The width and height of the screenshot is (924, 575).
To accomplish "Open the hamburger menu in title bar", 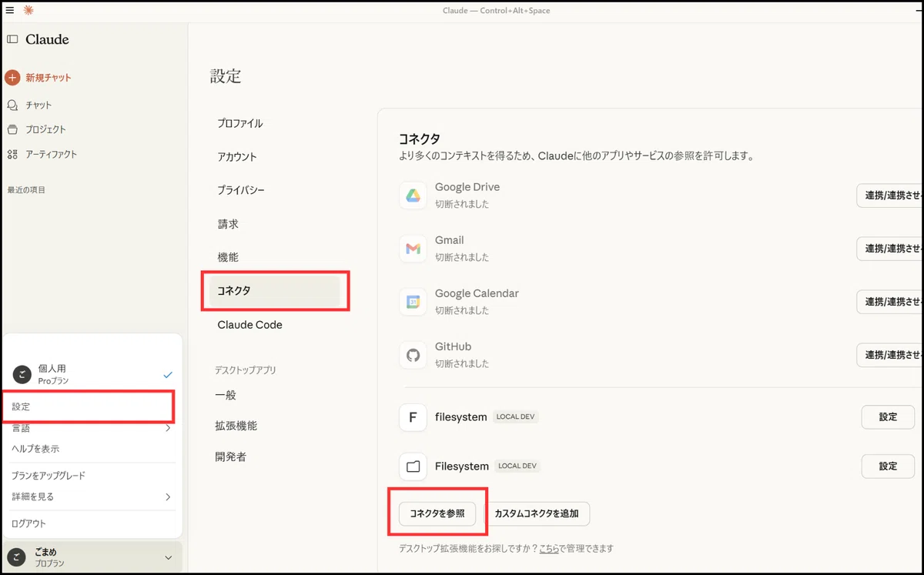I will point(10,10).
